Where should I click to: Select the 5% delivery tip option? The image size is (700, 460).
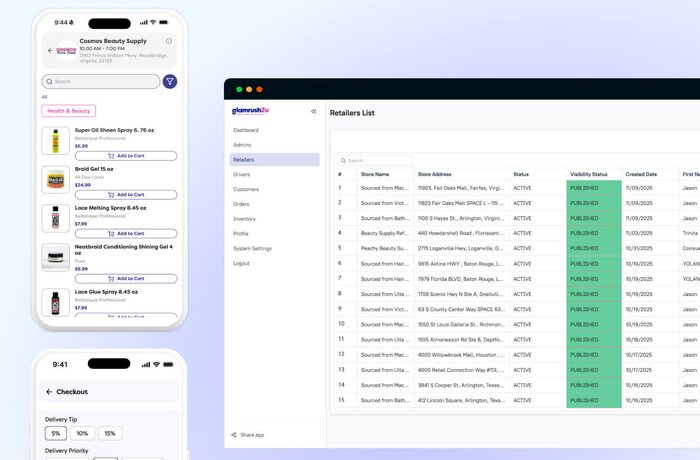pos(56,433)
